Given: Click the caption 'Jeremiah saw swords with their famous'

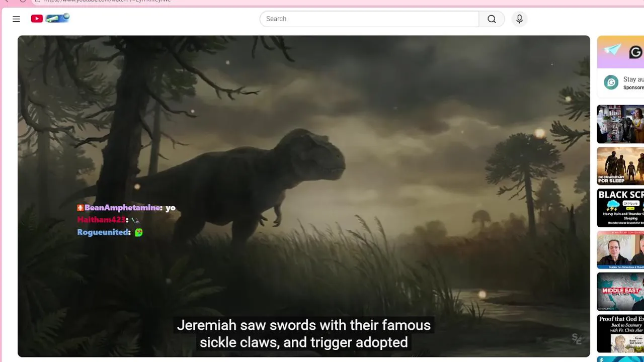Looking at the screenshot, I should click(x=304, y=325).
